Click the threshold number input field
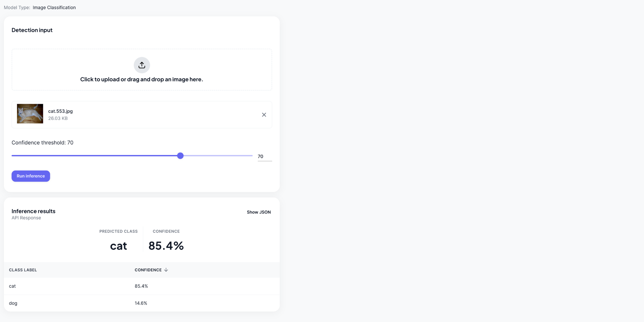 (264, 156)
